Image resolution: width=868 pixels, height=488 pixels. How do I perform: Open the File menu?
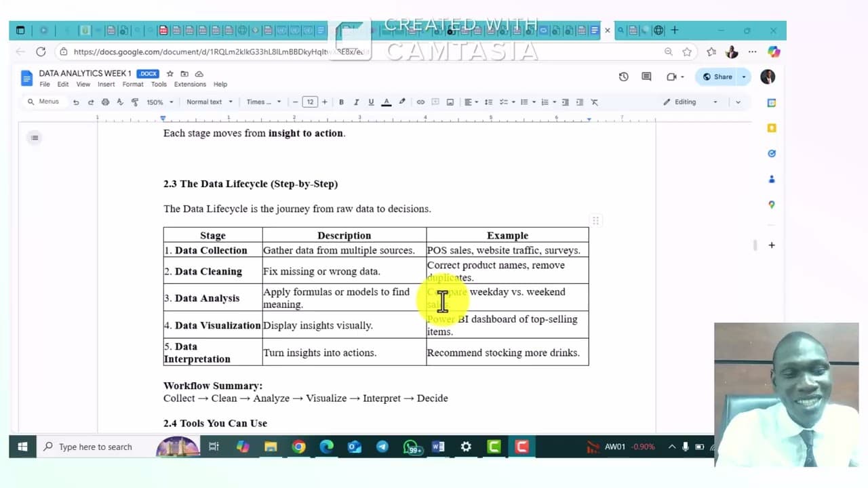[45, 85]
